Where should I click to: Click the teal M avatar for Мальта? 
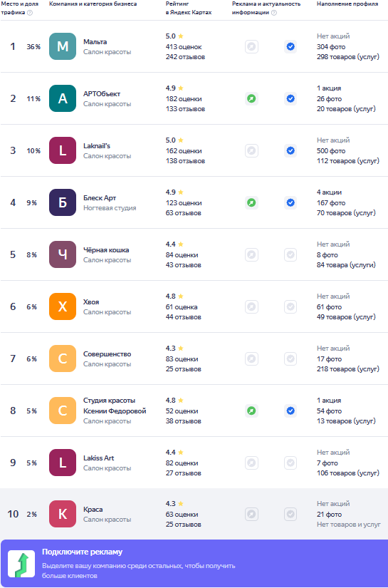pos(63,46)
